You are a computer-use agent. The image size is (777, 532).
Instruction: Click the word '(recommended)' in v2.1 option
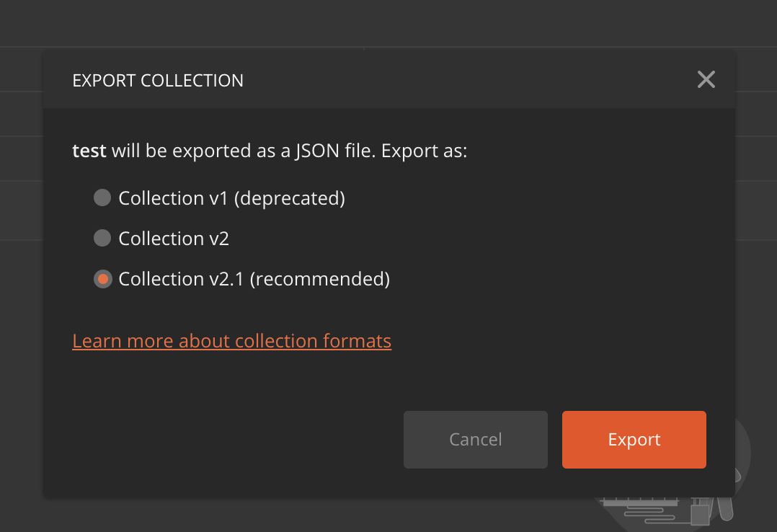pos(320,279)
